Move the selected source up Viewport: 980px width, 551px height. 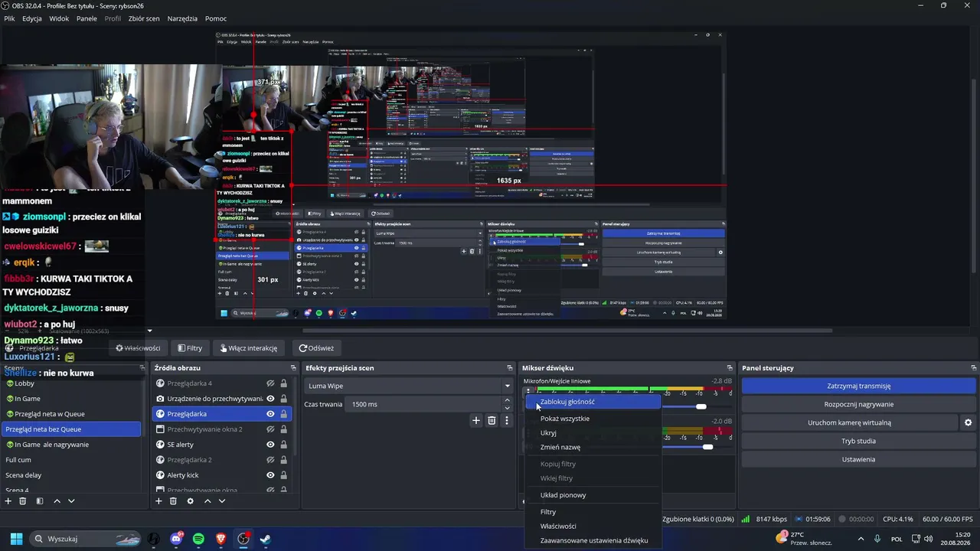coord(207,501)
